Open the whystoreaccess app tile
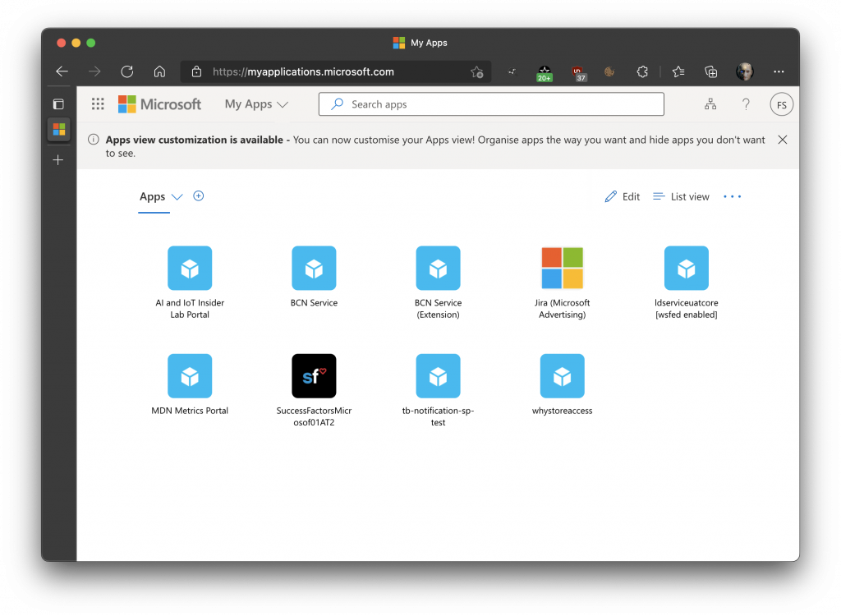 pos(562,376)
